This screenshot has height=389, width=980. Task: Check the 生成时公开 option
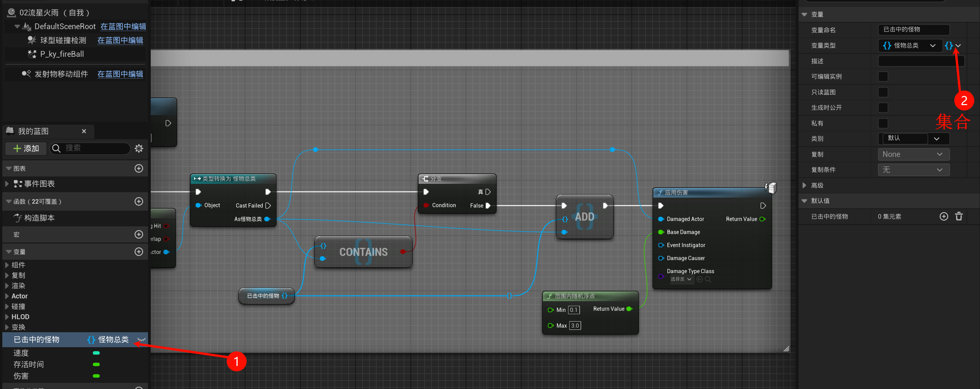(x=883, y=108)
